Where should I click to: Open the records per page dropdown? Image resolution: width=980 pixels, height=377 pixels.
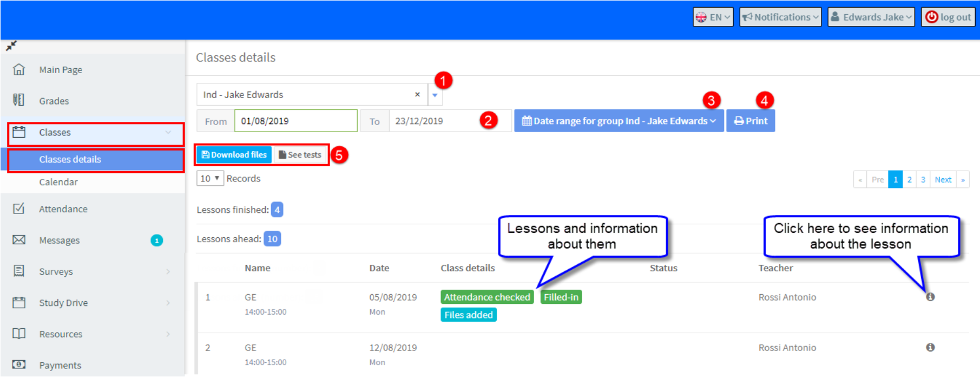coord(210,178)
